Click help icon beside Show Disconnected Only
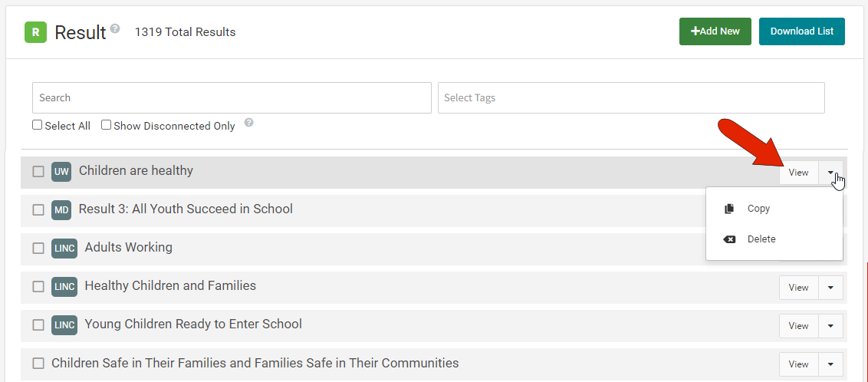 coord(249,123)
